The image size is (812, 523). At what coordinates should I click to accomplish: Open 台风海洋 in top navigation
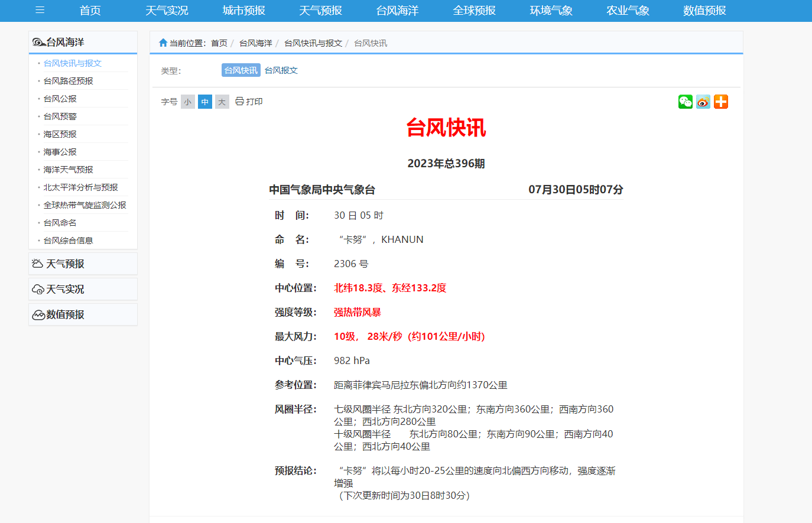click(397, 11)
